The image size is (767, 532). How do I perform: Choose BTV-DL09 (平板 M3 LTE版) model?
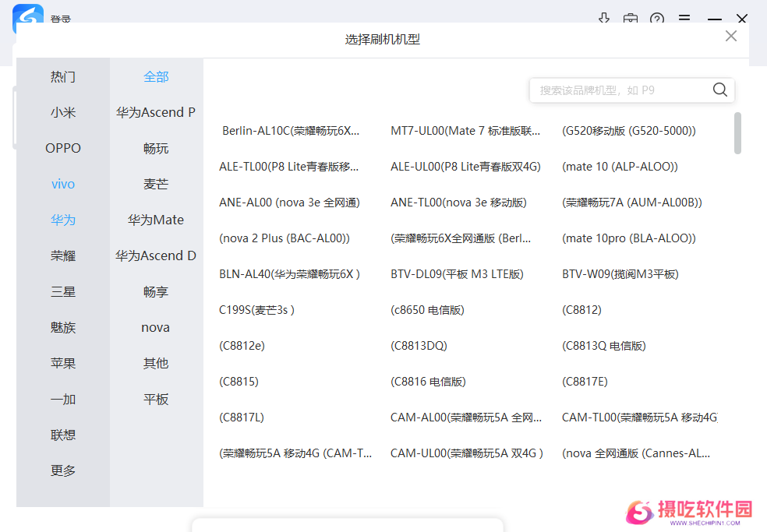457,274
